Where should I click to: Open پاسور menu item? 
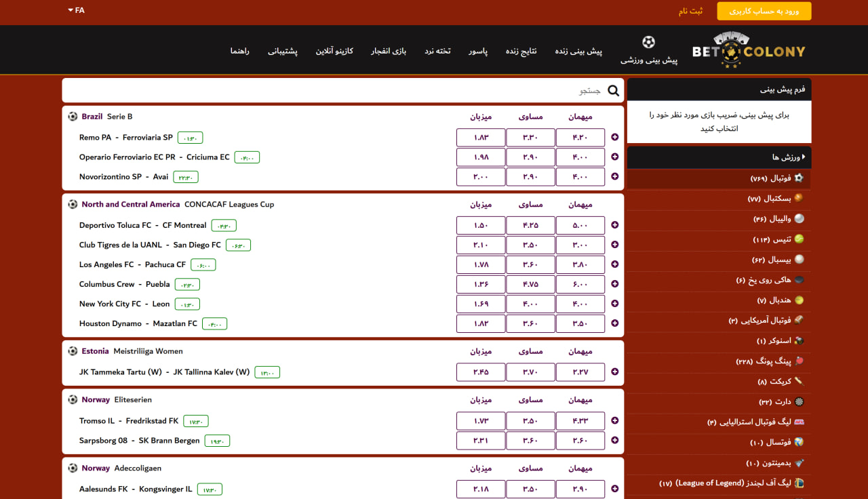[x=478, y=52]
